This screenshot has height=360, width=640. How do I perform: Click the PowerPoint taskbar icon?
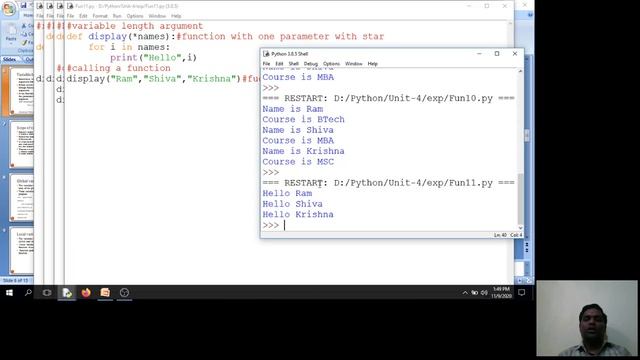105,293
